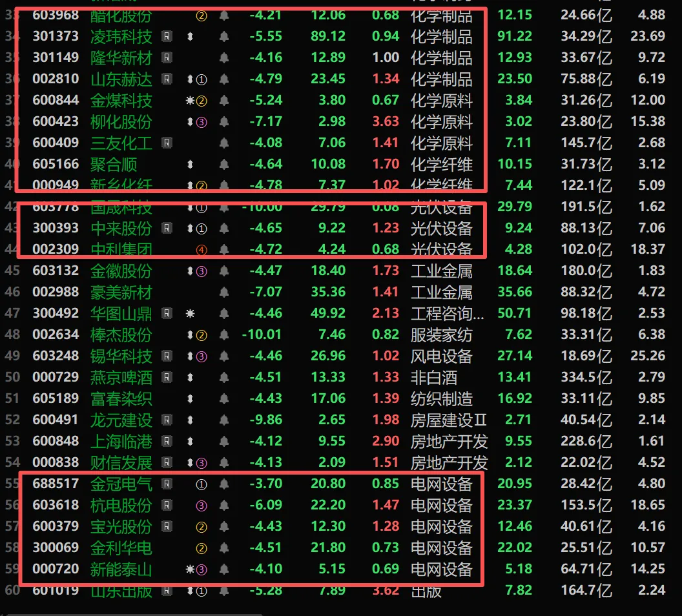Screen dimensions: 682x616
Task: Click the bell icon in 杭电股份 row
Action: [224, 505]
